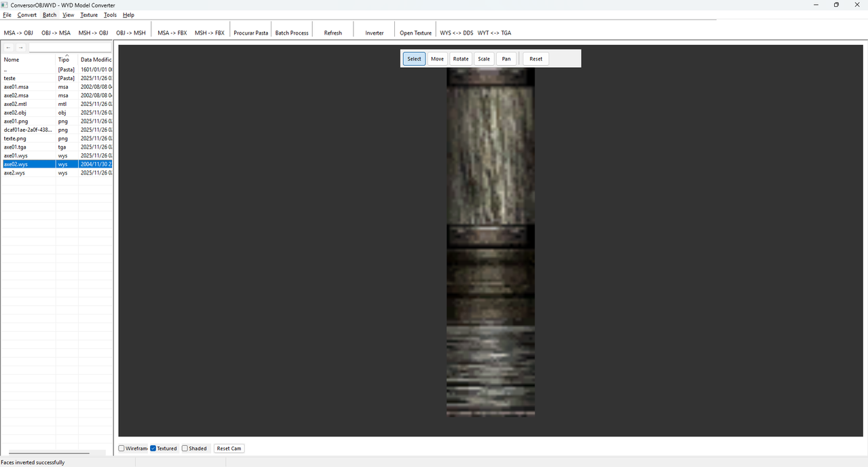Go back using the left arrow button

click(x=8, y=48)
